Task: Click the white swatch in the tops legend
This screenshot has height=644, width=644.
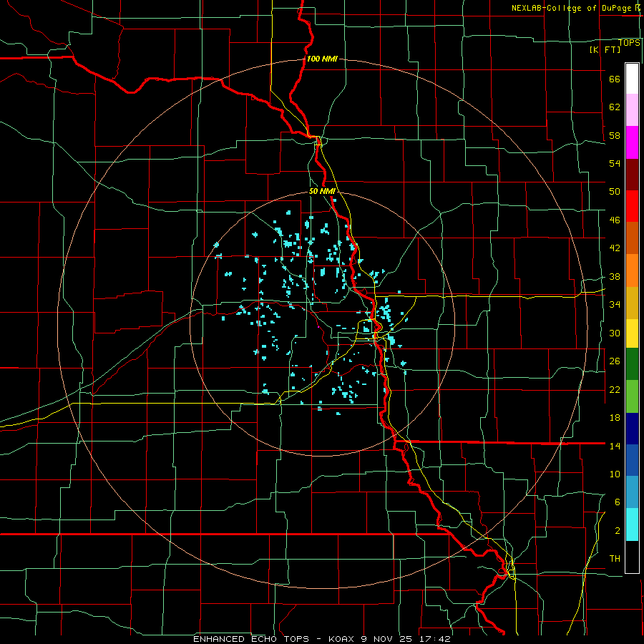Action: click(632, 79)
